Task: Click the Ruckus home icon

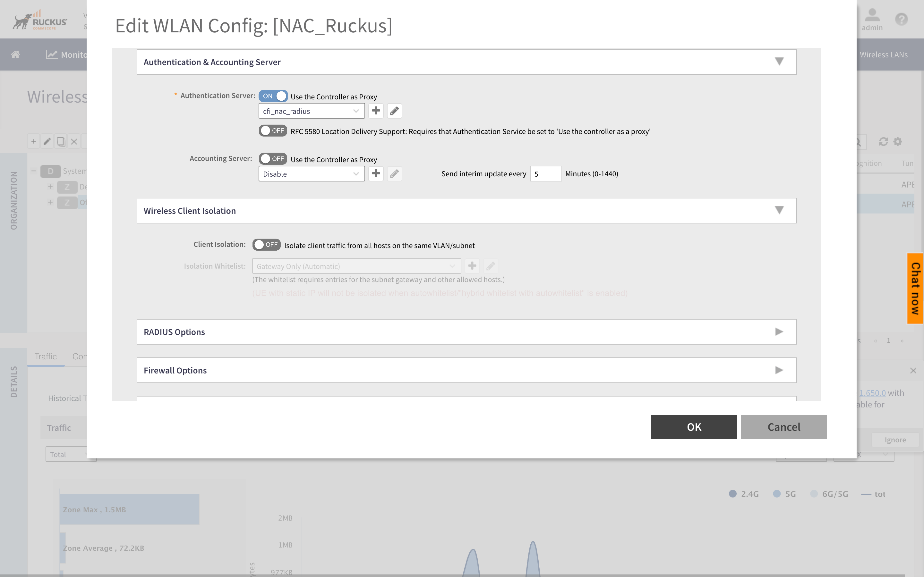Action: (x=15, y=54)
